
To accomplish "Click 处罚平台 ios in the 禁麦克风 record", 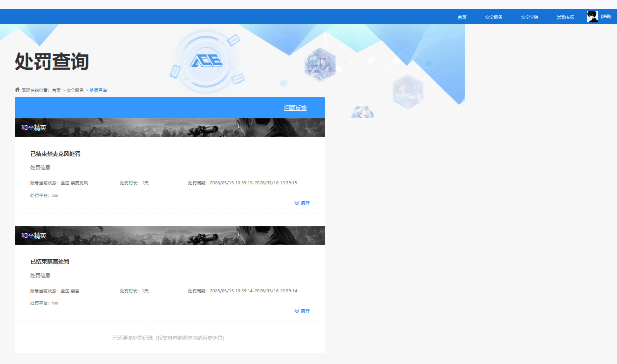I will pyautogui.click(x=44, y=195).
